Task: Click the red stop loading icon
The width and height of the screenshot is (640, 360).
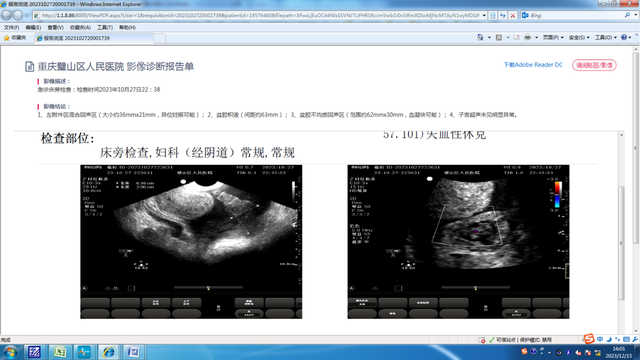Action: [x=513, y=16]
